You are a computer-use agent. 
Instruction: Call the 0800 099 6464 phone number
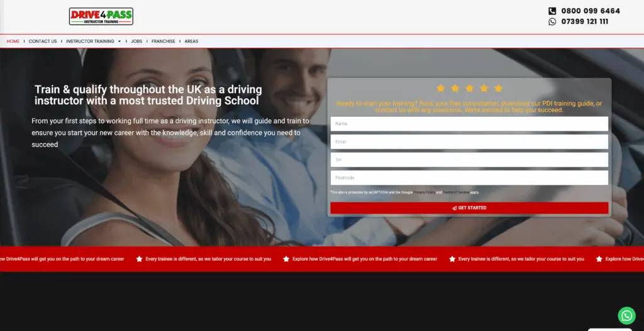click(x=590, y=11)
